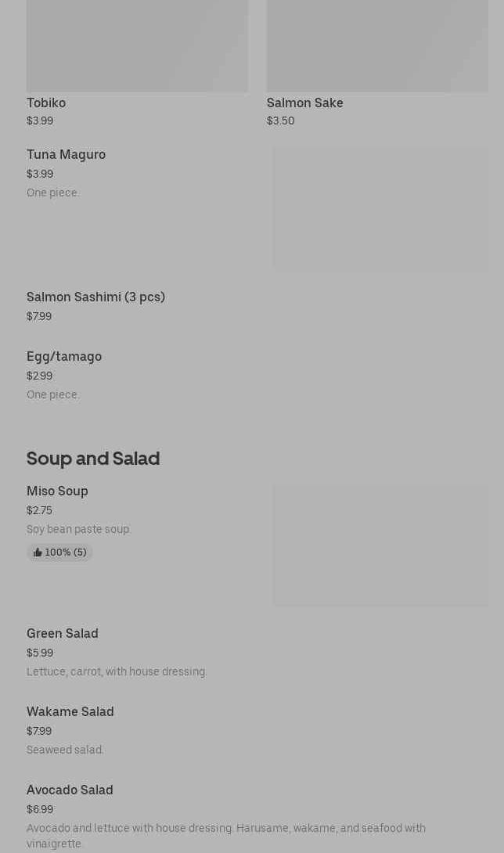Choose the Salmon Sake item name
The image size is (504, 853).
(304, 103)
